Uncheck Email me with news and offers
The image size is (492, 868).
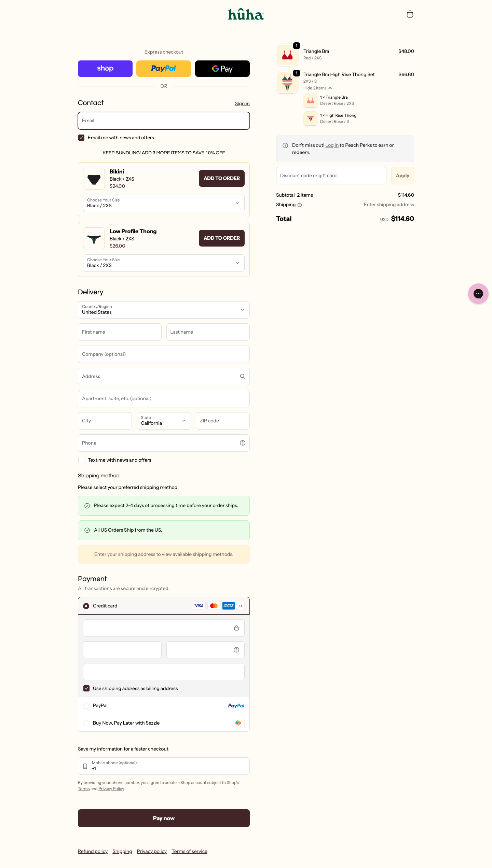(x=81, y=138)
